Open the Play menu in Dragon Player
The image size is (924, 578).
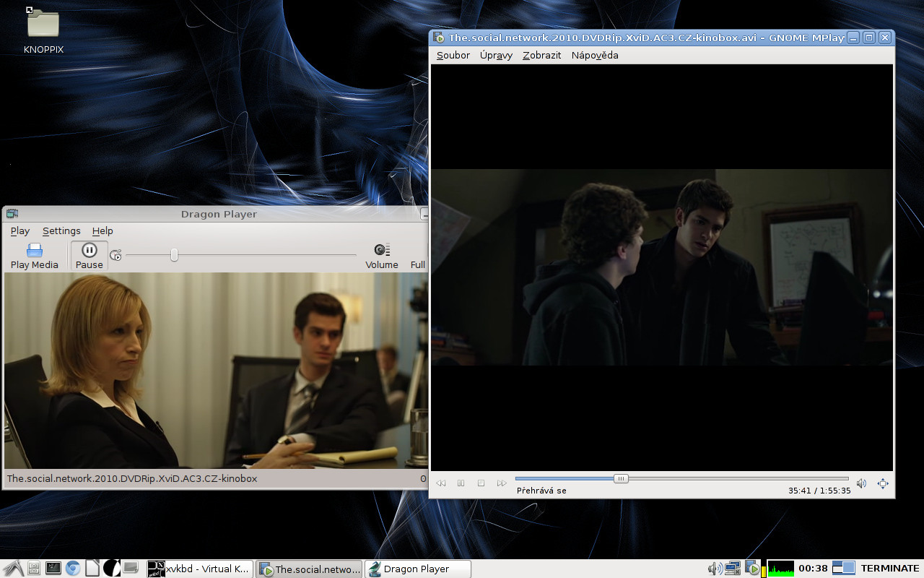point(20,231)
